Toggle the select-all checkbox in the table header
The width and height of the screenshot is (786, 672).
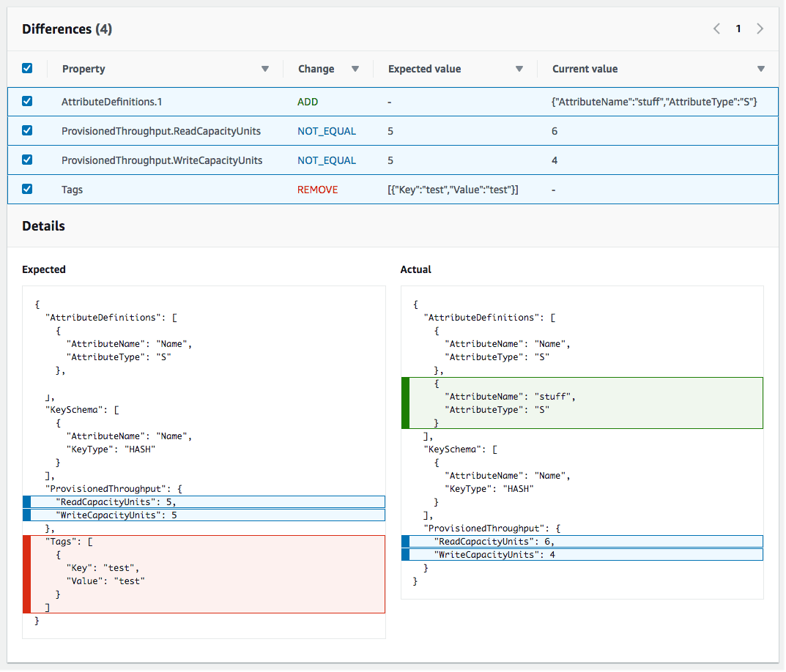tap(27, 68)
